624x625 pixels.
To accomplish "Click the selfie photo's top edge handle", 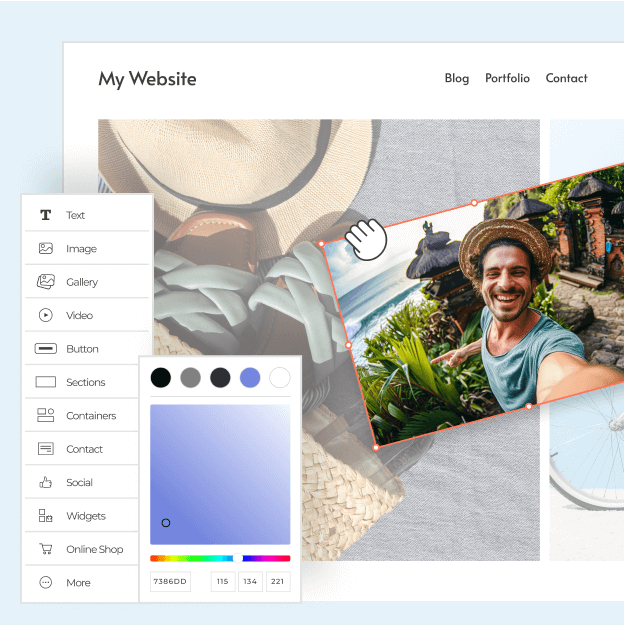I will pyautogui.click(x=474, y=203).
